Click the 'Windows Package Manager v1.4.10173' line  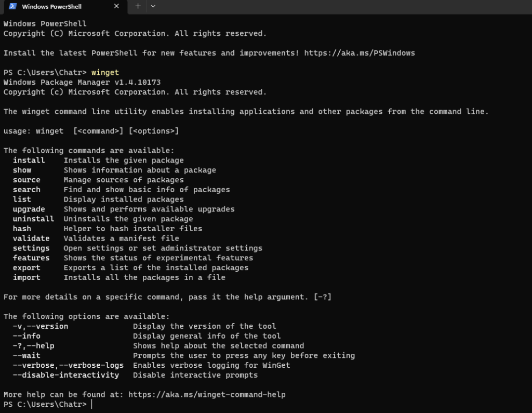click(x=82, y=82)
